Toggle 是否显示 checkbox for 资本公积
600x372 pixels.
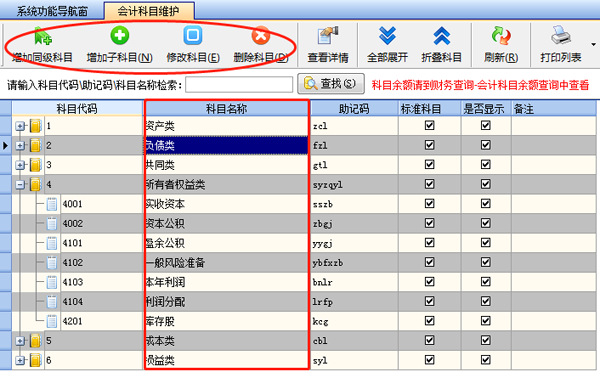click(486, 223)
